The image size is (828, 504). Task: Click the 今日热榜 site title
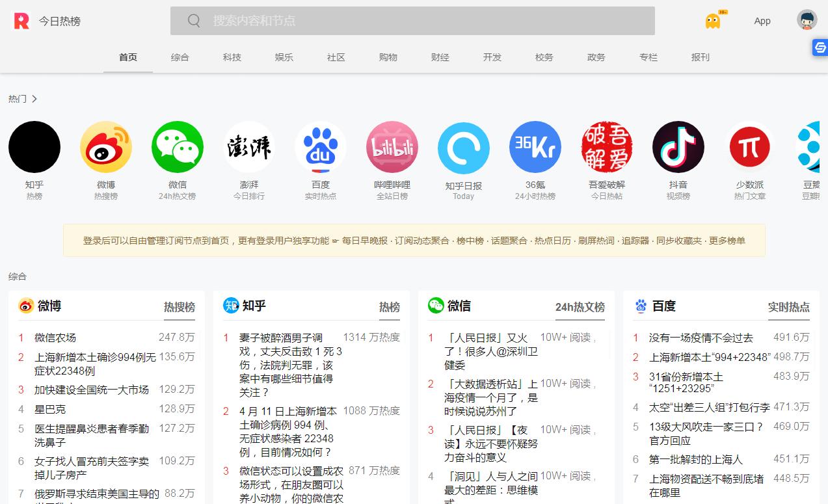[60, 21]
